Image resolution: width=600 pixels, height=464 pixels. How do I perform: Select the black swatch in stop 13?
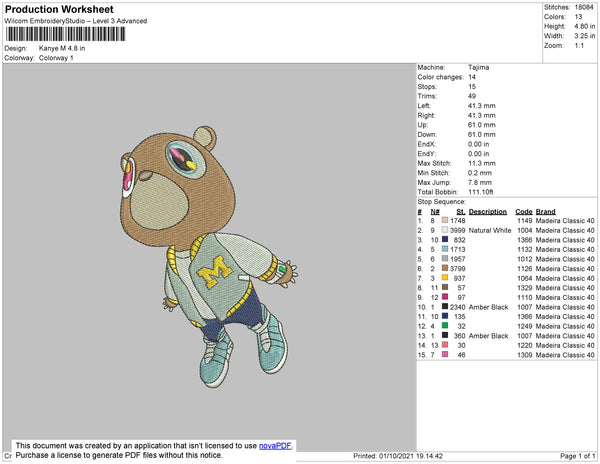pyautogui.click(x=445, y=335)
